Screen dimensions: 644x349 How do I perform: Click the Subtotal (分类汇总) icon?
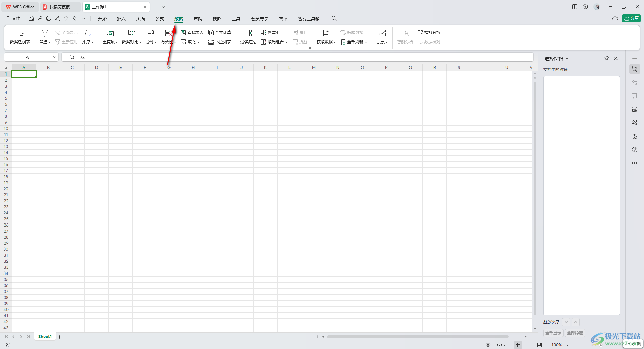coord(249,33)
